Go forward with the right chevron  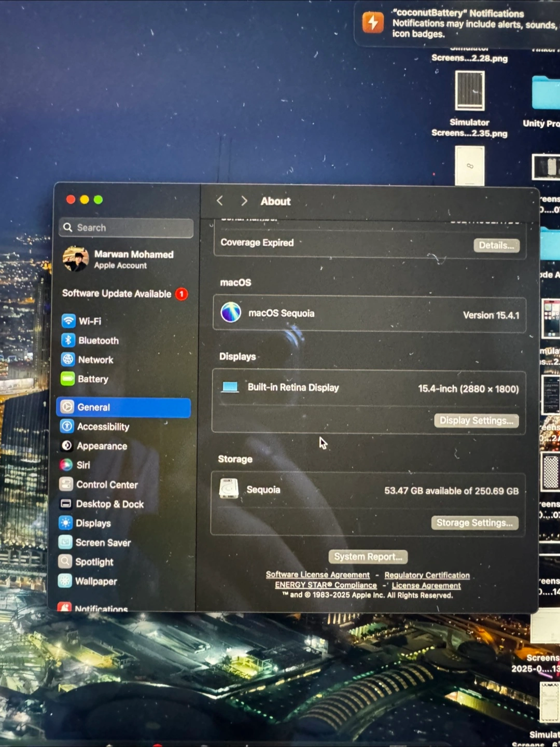pos(244,201)
